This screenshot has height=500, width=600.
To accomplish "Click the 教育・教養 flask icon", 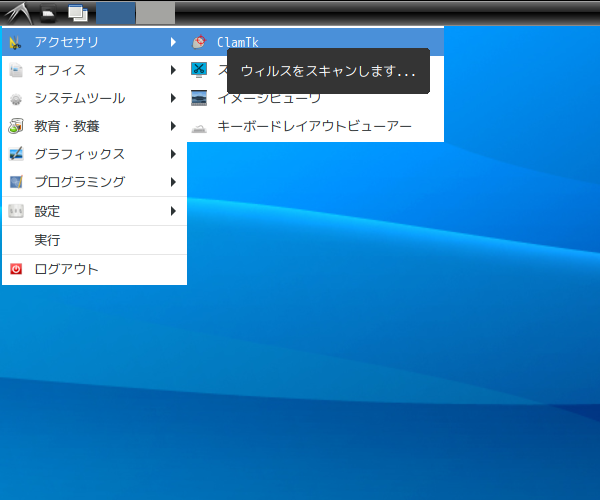I will (x=16, y=126).
